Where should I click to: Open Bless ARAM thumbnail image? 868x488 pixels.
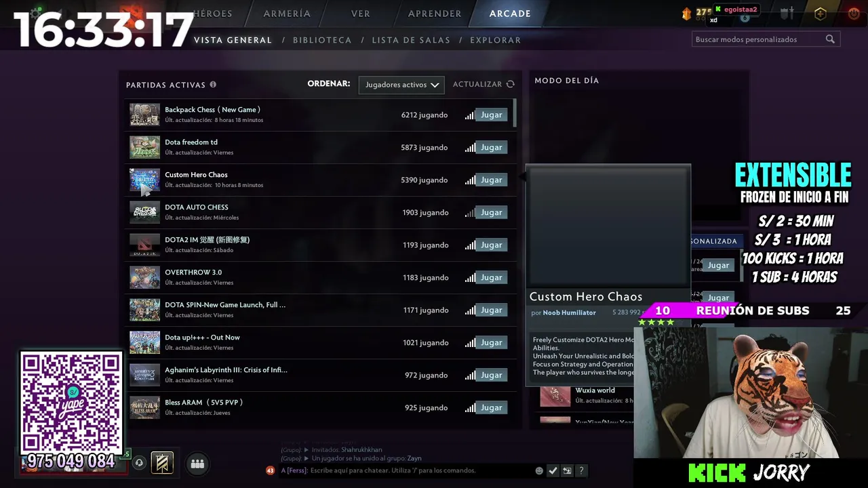(144, 407)
